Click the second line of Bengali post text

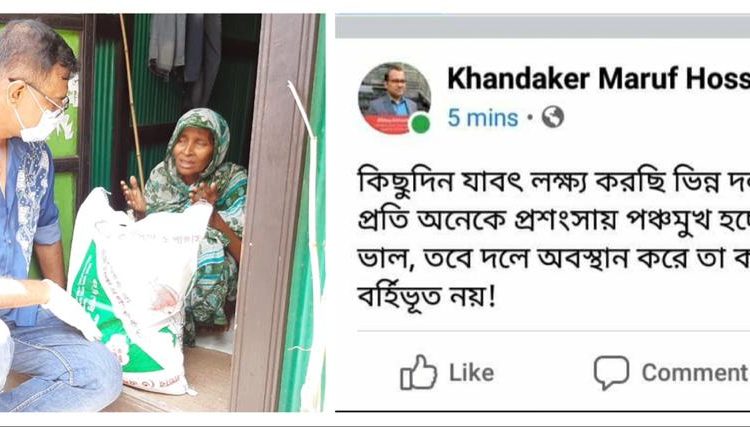click(x=553, y=221)
